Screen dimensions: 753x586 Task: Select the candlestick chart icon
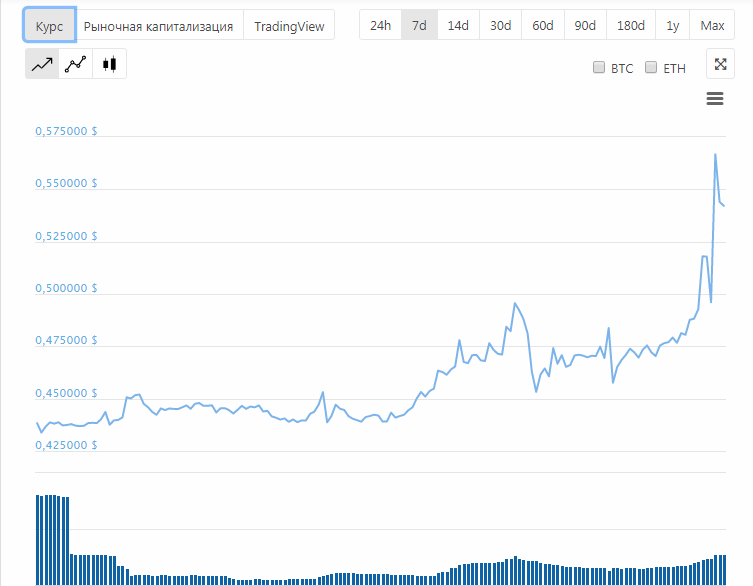tap(109, 64)
